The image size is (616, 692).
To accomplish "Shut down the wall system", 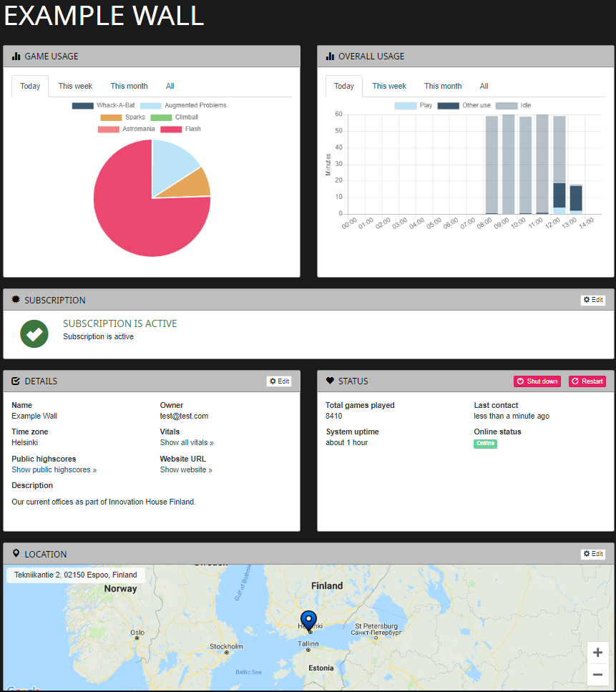I will tap(537, 381).
